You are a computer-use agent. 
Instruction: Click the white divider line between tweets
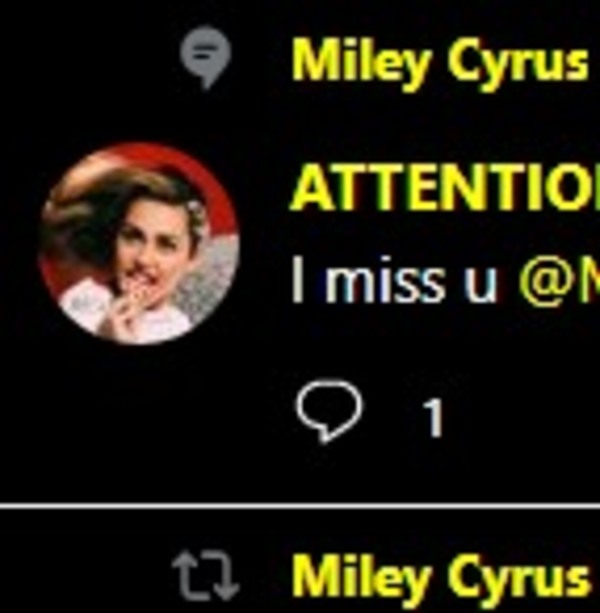click(300, 506)
